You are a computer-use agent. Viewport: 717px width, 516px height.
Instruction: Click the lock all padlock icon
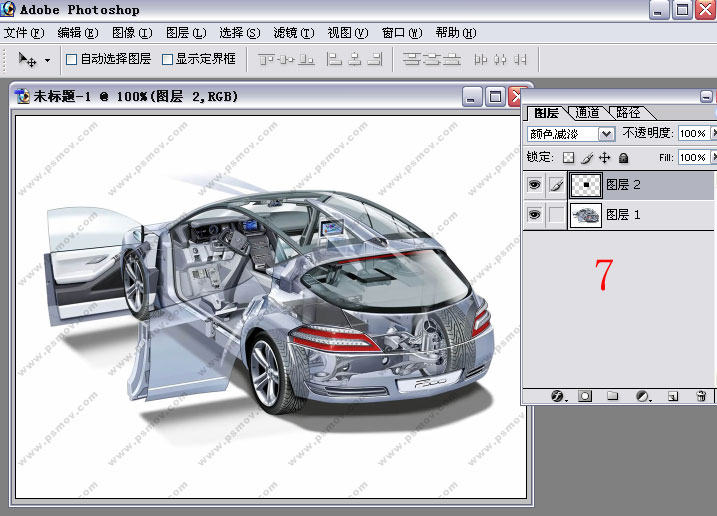tap(623, 158)
